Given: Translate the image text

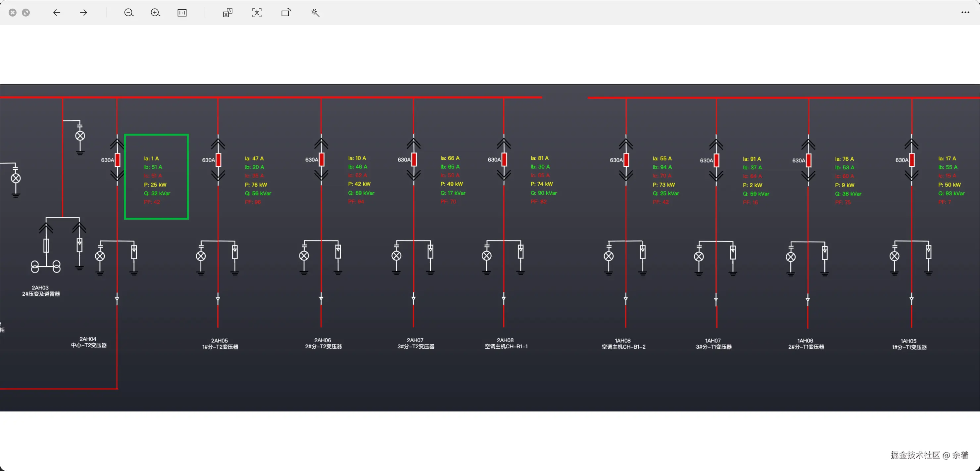Looking at the screenshot, I should [x=227, y=13].
